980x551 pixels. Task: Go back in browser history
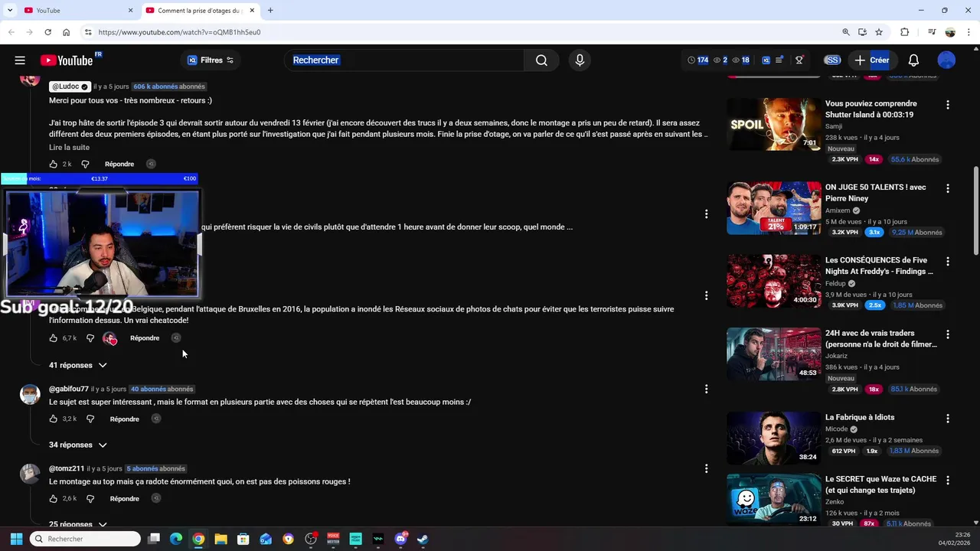click(x=11, y=32)
